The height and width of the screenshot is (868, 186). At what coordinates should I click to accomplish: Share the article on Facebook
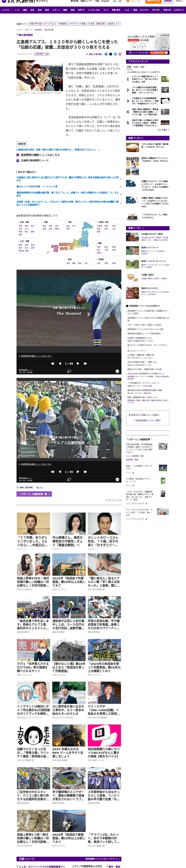point(106,54)
